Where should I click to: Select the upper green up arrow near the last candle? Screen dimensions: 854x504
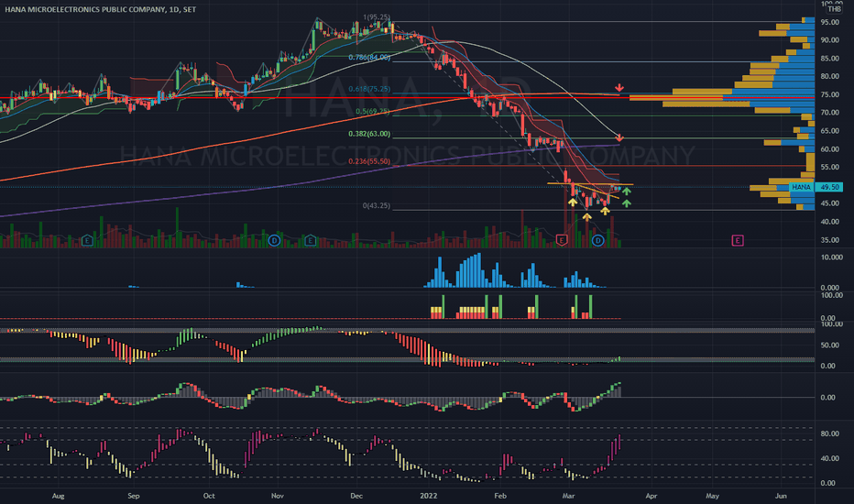pos(627,192)
